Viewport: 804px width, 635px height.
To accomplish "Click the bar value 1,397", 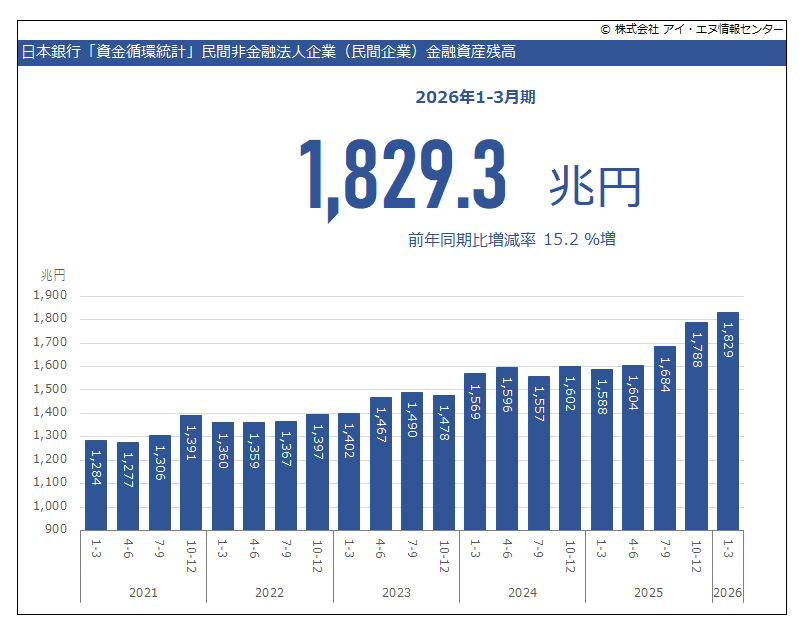I will click(x=318, y=442).
